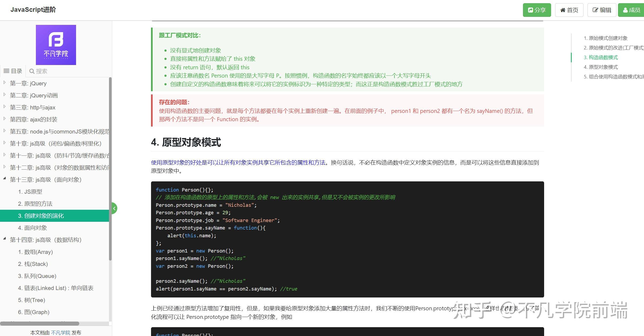Click the sidebar vertical scrollbar
The width and height of the screenshot is (644, 336).
pyautogui.click(x=110, y=169)
